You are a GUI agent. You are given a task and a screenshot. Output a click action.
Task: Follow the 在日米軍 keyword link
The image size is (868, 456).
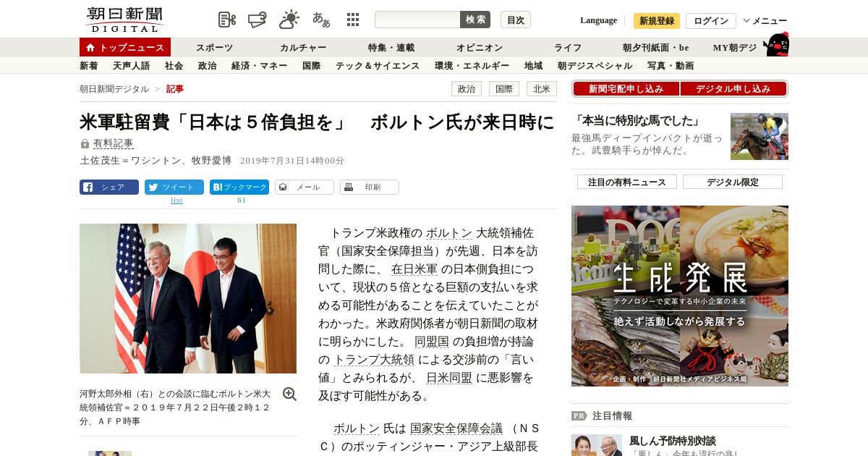click(x=414, y=269)
